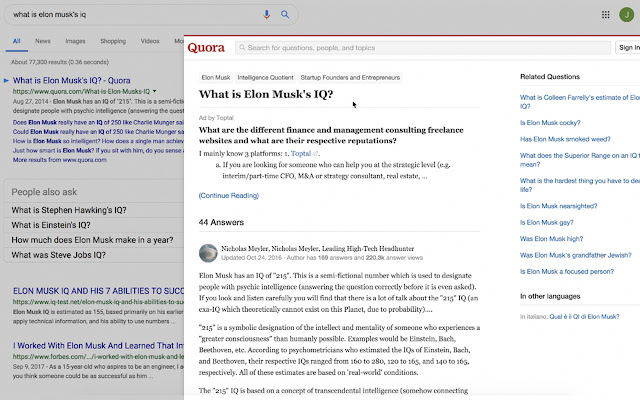Open What is Elon Musk's IQ? - Quora result

[x=71, y=80]
